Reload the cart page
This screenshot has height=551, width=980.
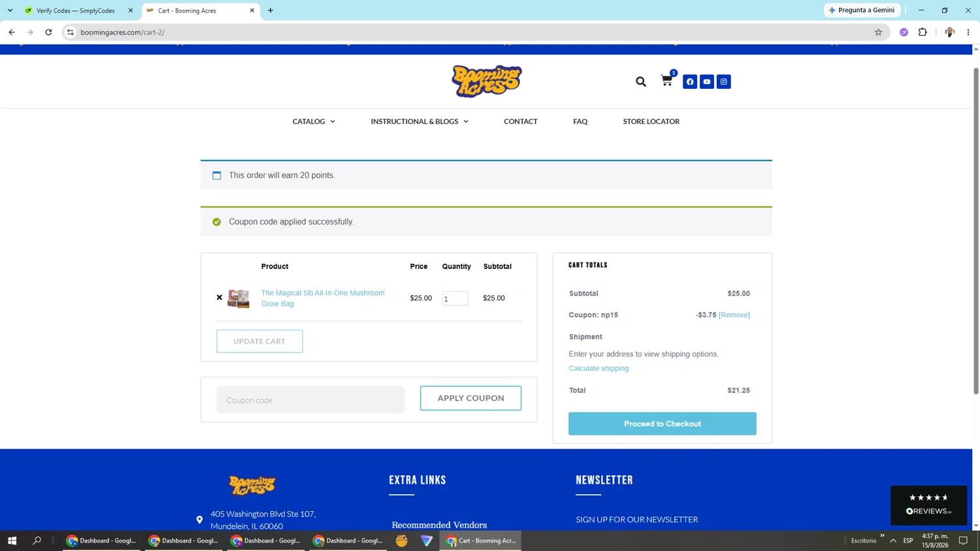(48, 32)
